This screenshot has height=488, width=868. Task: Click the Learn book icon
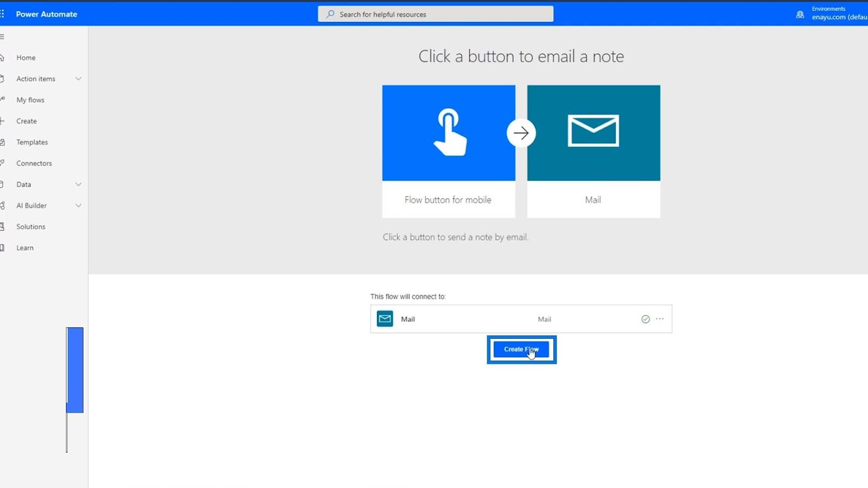2,248
